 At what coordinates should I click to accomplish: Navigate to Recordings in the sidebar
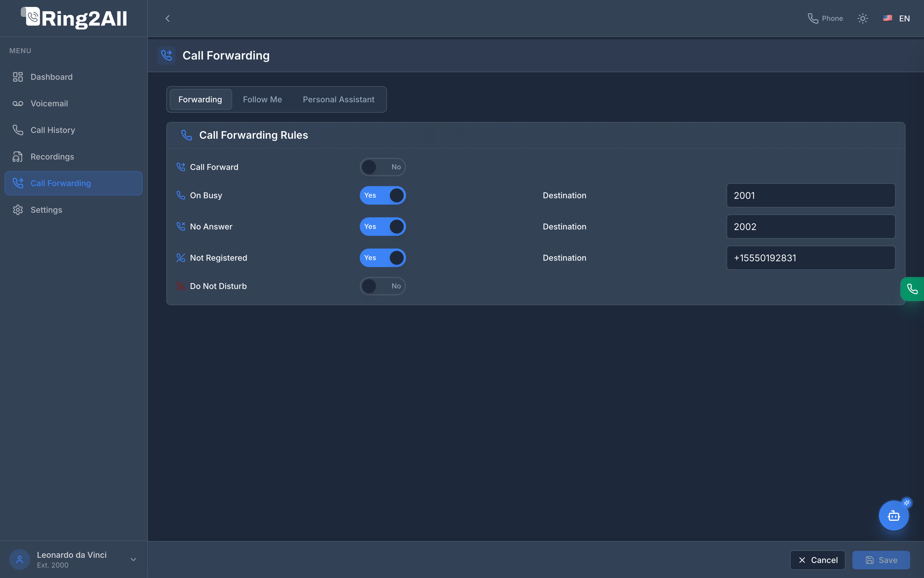coord(73,157)
